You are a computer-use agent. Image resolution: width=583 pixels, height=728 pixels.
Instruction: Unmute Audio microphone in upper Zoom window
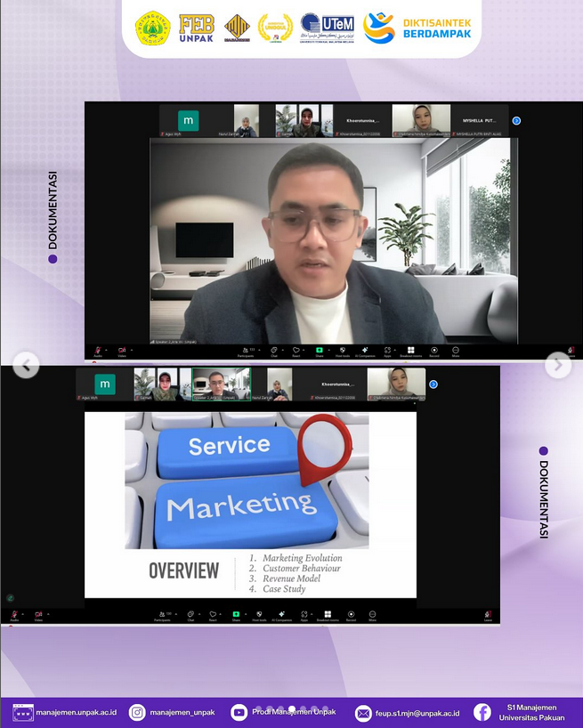tap(98, 352)
